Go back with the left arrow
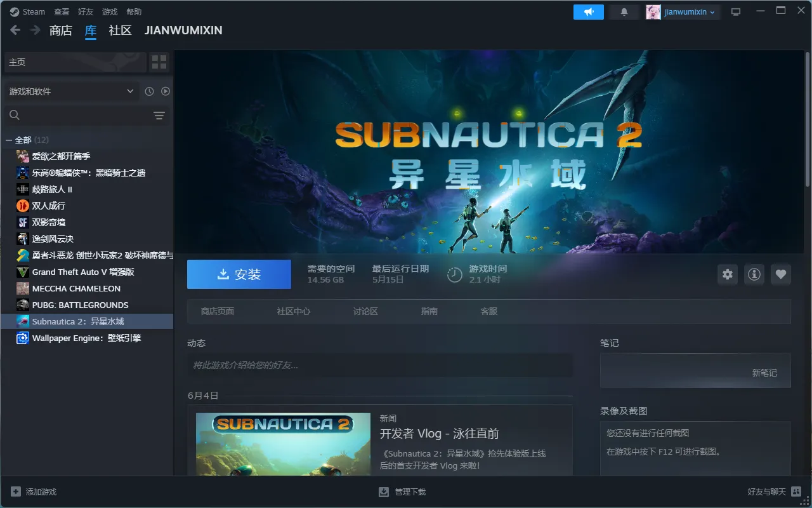Viewport: 812px width, 508px height. point(15,30)
